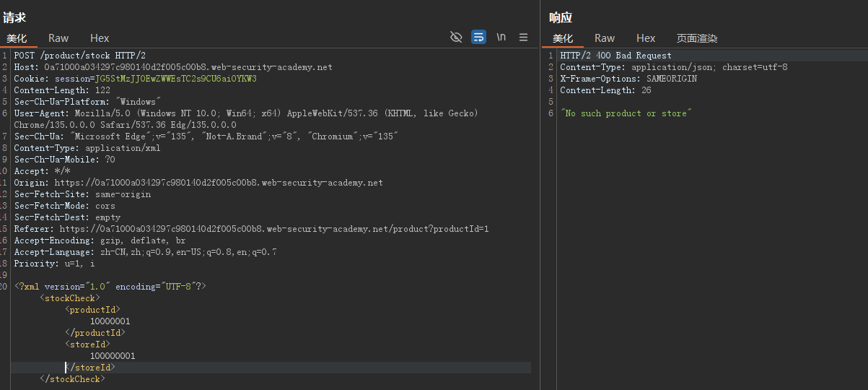This screenshot has width=868, height=390.
Task: Click the 请求 panel title
Action: point(14,17)
